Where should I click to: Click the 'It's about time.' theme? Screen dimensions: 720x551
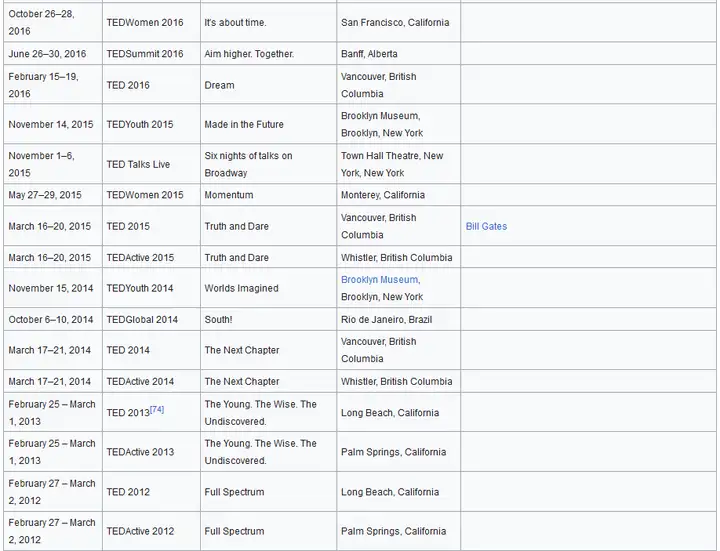[x=235, y=22]
